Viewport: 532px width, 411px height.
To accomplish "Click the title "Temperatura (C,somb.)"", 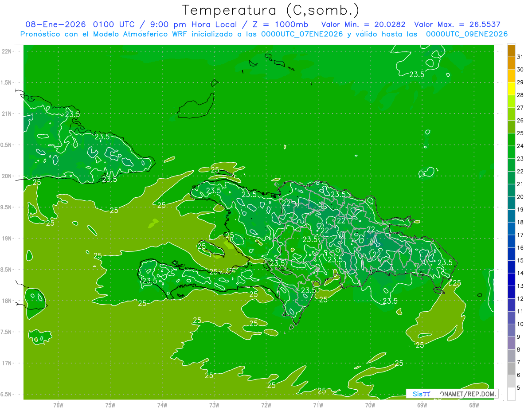I will [x=271, y=10].
